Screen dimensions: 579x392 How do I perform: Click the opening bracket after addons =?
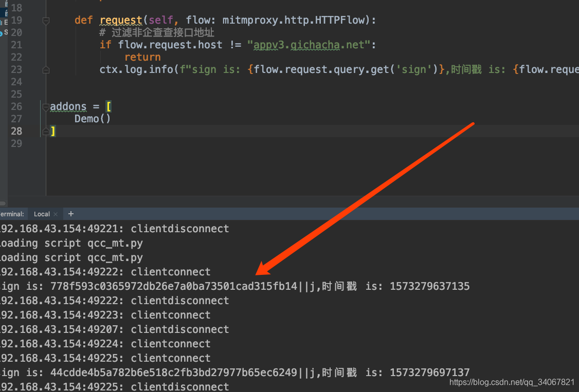click(108, 106)
